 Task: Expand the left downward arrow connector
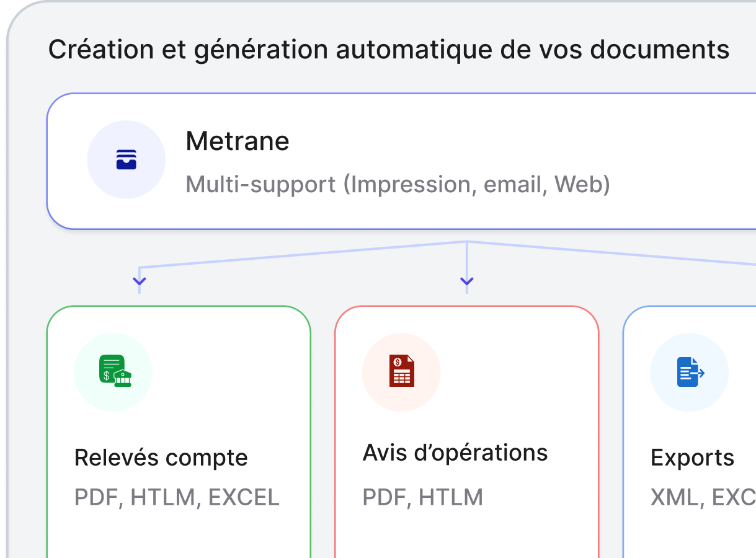(140, 281)
